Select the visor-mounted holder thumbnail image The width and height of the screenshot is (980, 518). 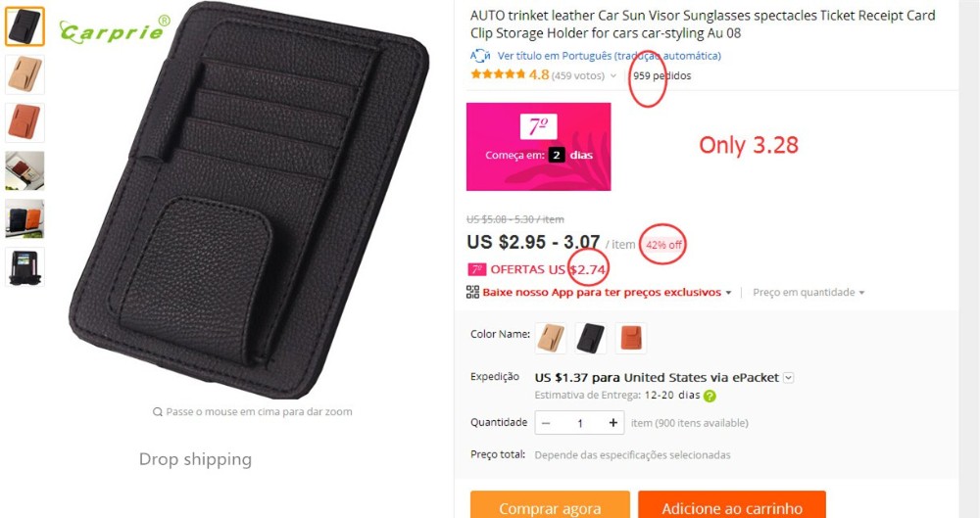point(25,170)
